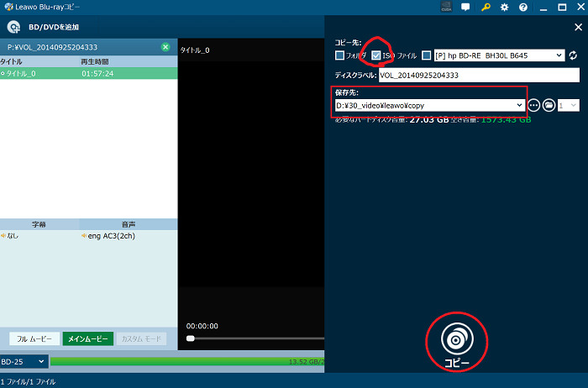
Task: Open the save destination folder icon
Action: click(x=549, y=105)
